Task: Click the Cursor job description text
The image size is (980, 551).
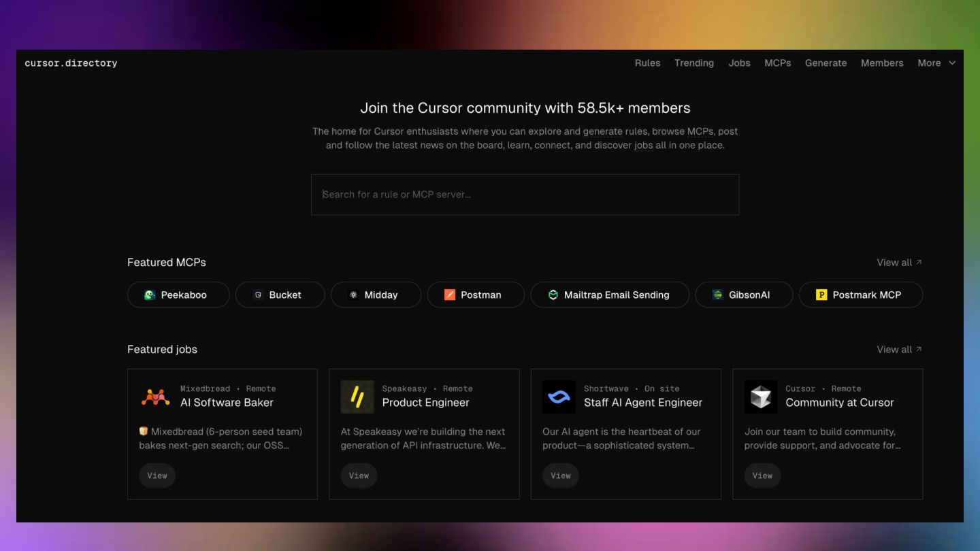Action: point(822,439)
